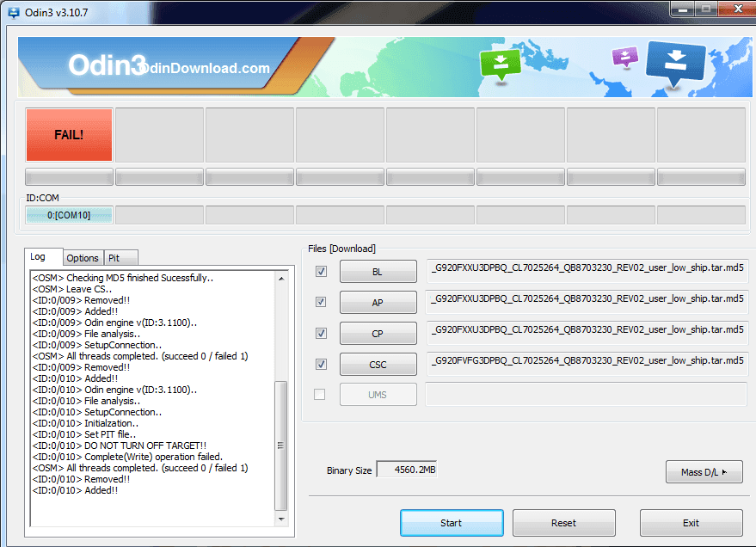Screen dimensions: 756x547
Task: Click log line "<ID:0/010> Odin engine v(ID:3.1100).."
Action: click(114, 390)
